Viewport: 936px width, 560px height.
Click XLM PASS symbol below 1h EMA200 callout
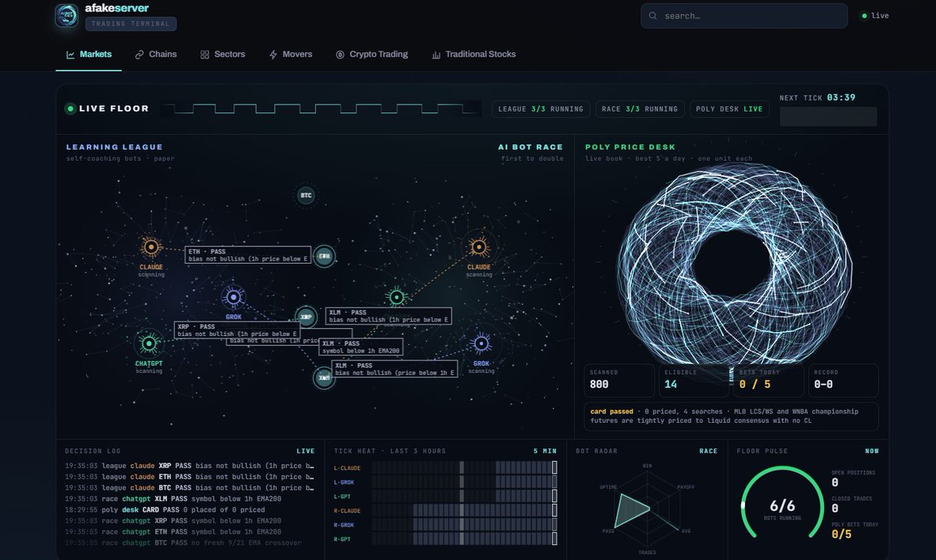(x=361, y=347)
